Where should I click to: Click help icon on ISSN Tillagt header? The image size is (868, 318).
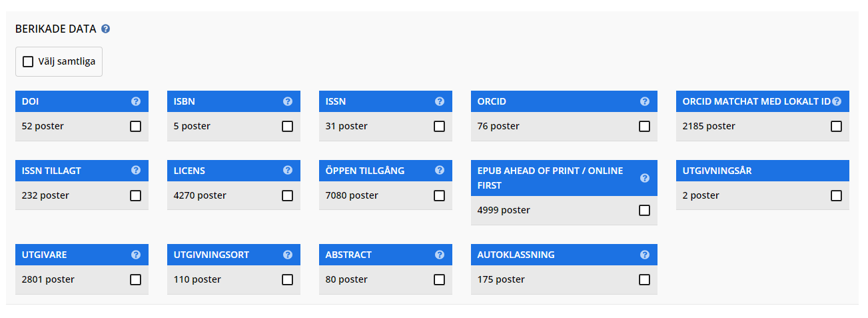tap(136, 171)
